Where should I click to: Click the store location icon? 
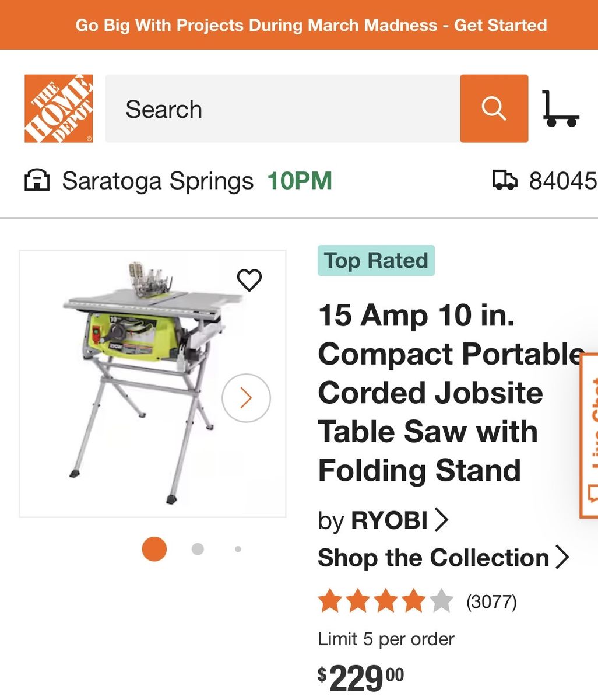pyautogui.click(x=37, y=181)
